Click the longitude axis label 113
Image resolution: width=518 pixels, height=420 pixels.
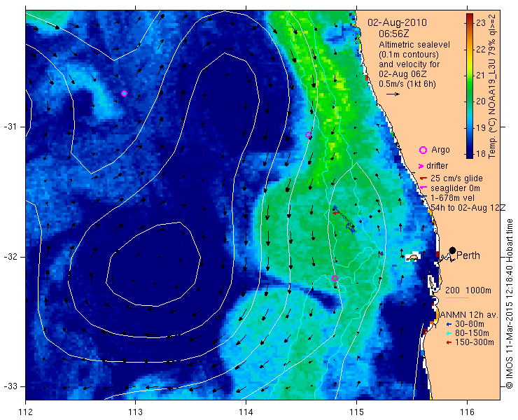click(135, 412)
